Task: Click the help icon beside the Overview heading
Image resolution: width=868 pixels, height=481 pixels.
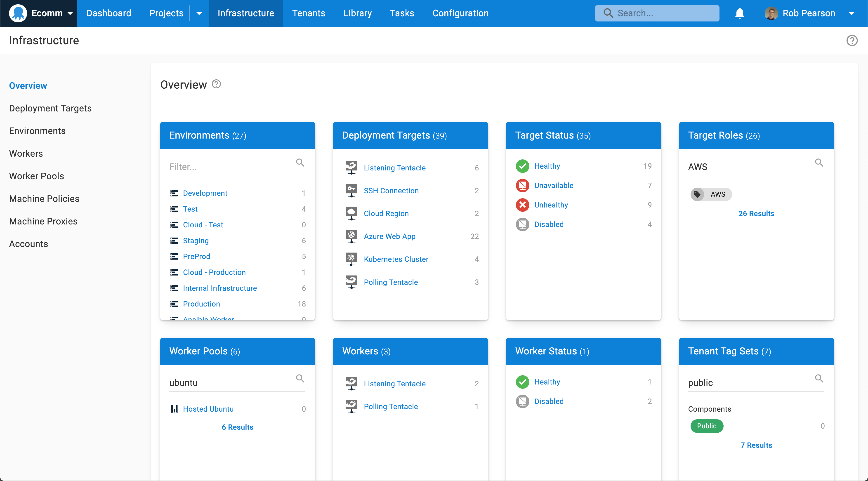Action: pos(216,84)
